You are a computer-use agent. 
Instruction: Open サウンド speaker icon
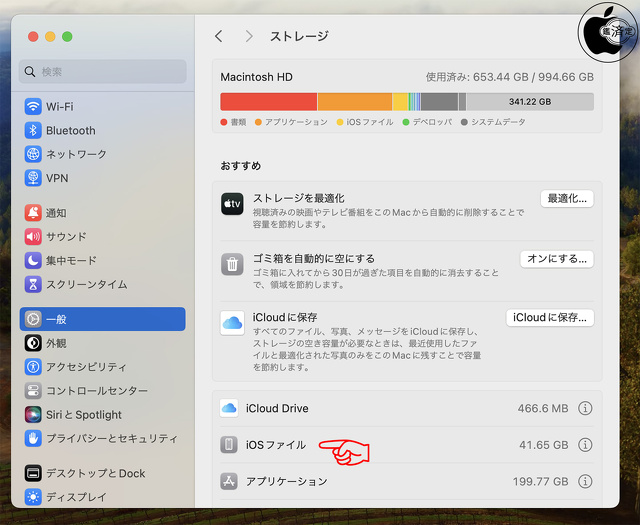33,236
